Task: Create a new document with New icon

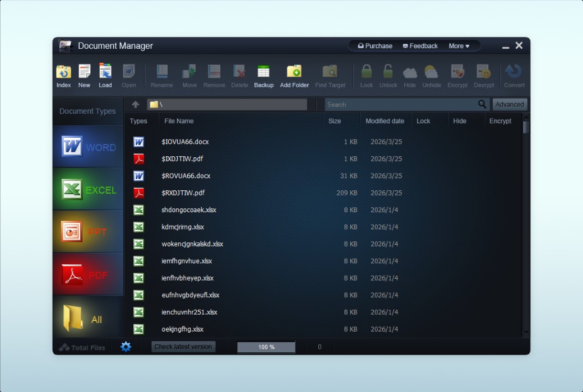Action: pos(84,76)
